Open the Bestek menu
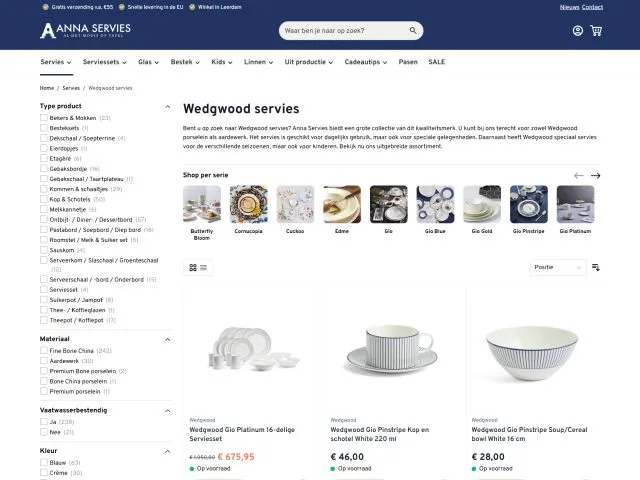The image size is (640, 480). [185, 62]
